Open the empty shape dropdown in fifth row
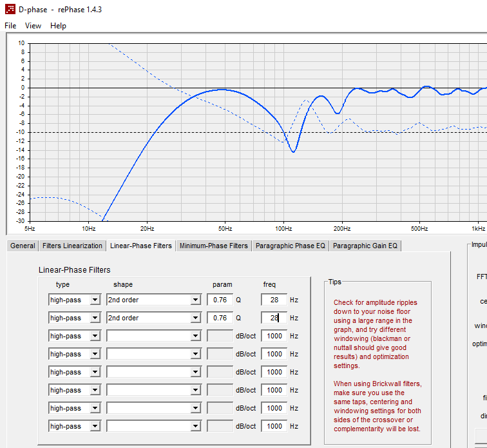Screen dimensions: 487x448 coord(154,372)
